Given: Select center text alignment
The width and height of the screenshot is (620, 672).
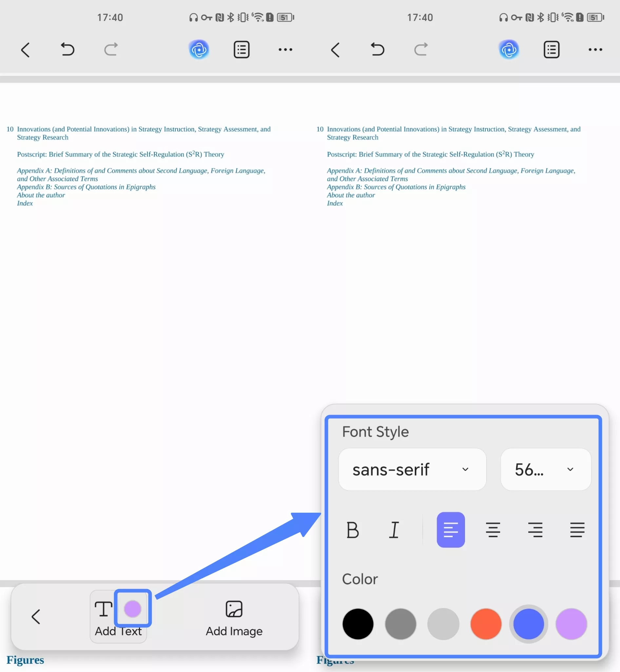Looking at the screenshot, I should 493,530.
